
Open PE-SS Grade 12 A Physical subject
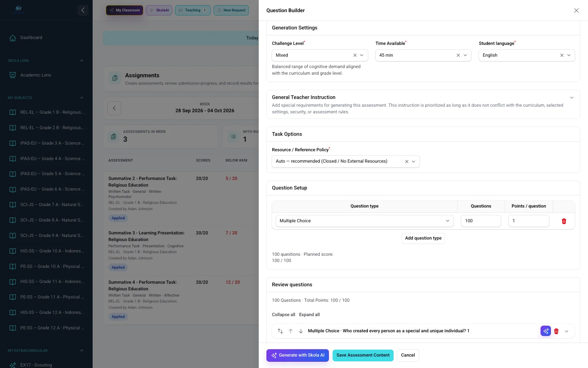coord(46,328)
